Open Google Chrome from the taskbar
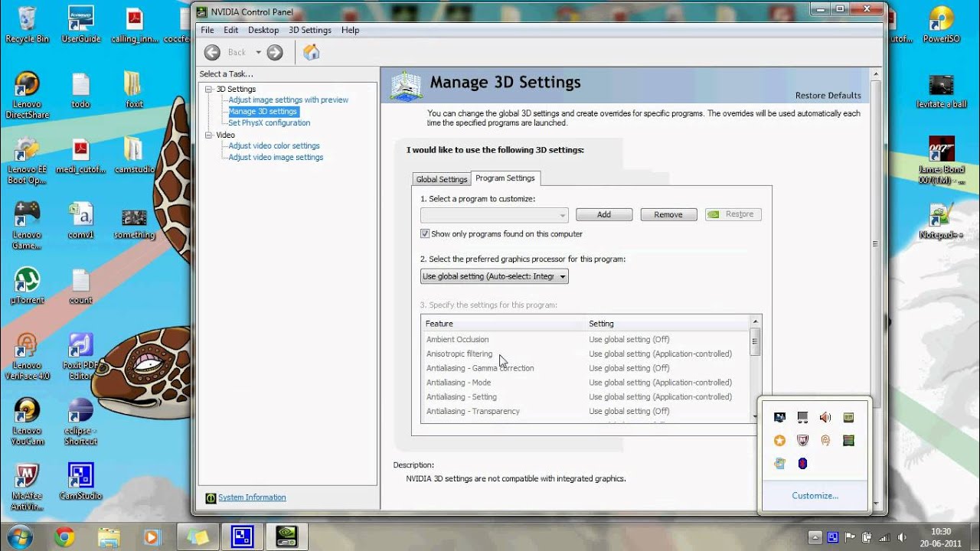This screenshot has width=980, height=551. point(64,537)
